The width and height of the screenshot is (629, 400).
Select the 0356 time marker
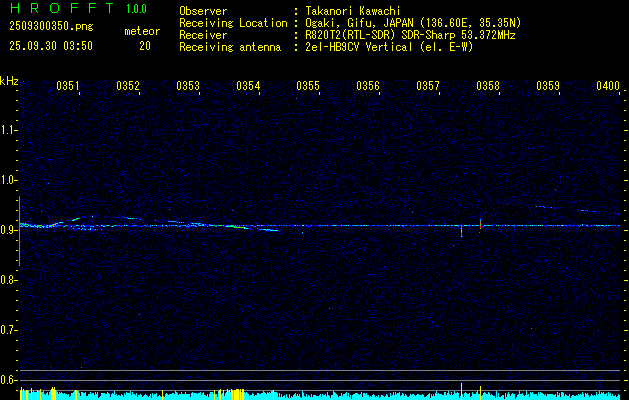tap(368, 86)
